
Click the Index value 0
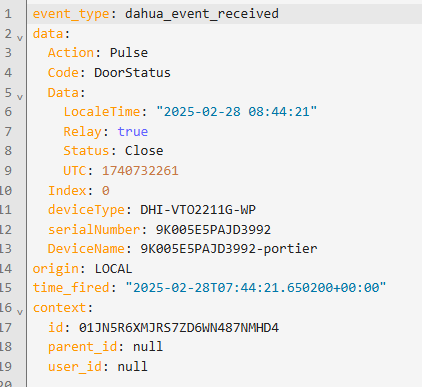pos(106,191)
